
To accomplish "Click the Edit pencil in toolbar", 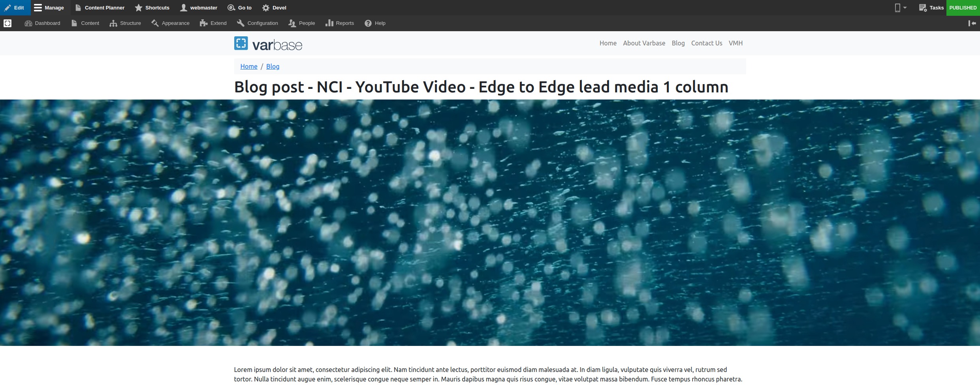I will pyautogui.click(x=15, y=8).
